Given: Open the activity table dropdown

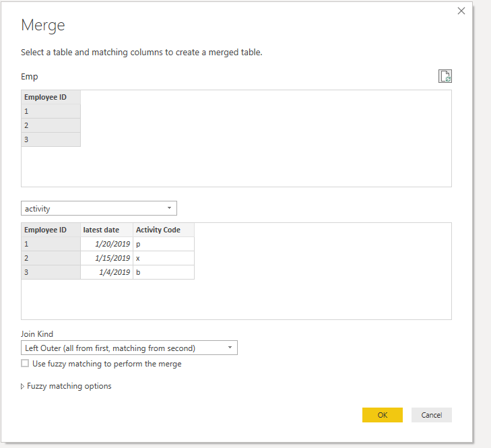Looking at the screenshot, I should click(x=99, y=208).
